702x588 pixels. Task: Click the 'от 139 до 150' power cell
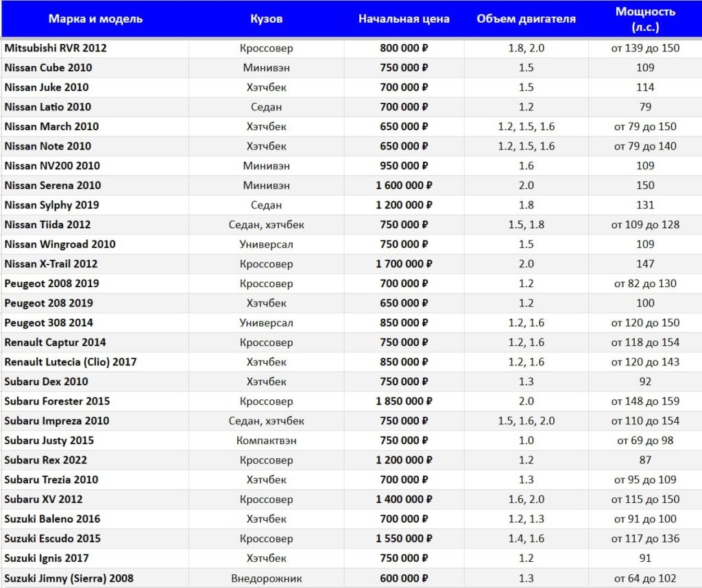pos(645,48)
